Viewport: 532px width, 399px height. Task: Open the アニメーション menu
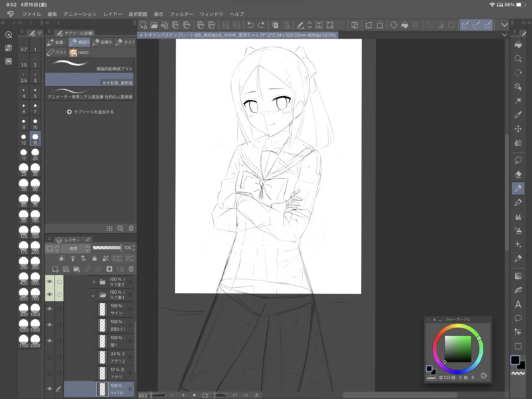[80, 14]
